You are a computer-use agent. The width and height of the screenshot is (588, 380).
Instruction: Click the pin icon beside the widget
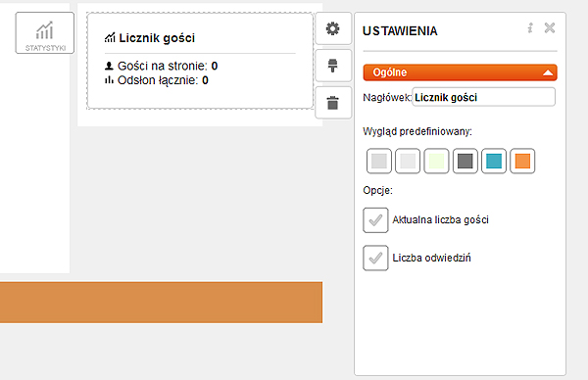pos(333,66)
